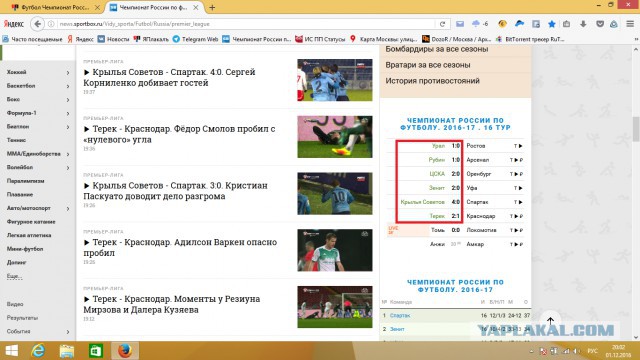Open thumbnail for Адилсон Варкен article
Screen dimensions: 640x360
tap(335, 250)
